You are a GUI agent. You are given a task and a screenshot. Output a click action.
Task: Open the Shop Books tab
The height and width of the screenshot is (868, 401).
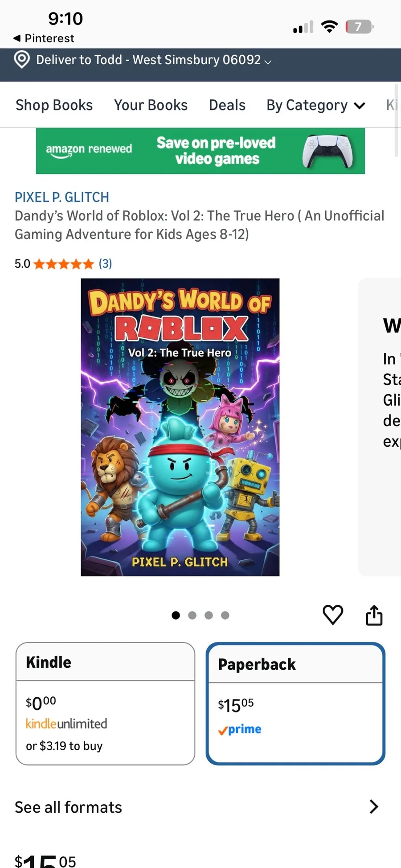[54, 105]
